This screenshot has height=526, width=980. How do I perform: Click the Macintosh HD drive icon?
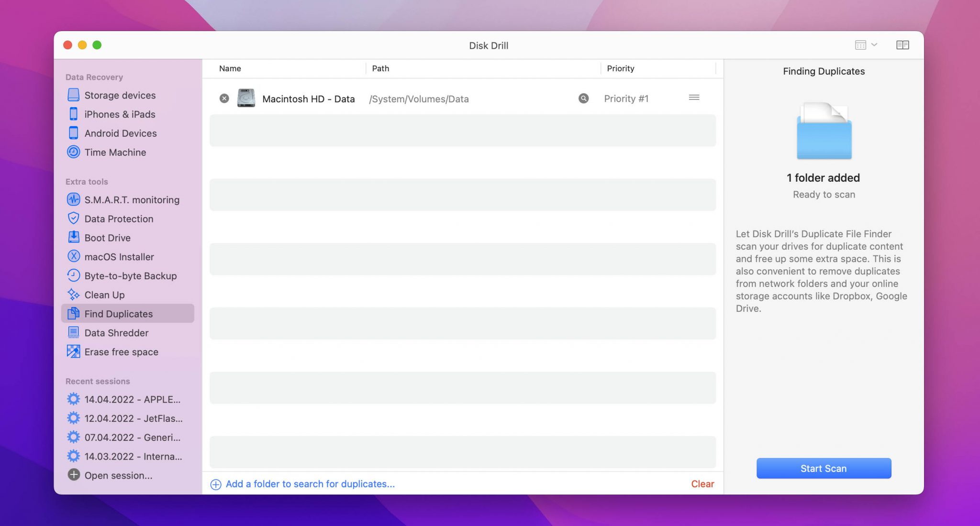[246, 98]
